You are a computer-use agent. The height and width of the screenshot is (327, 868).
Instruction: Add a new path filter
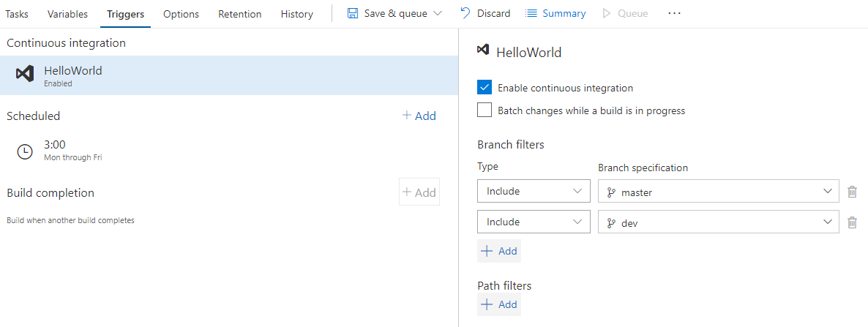499,304
